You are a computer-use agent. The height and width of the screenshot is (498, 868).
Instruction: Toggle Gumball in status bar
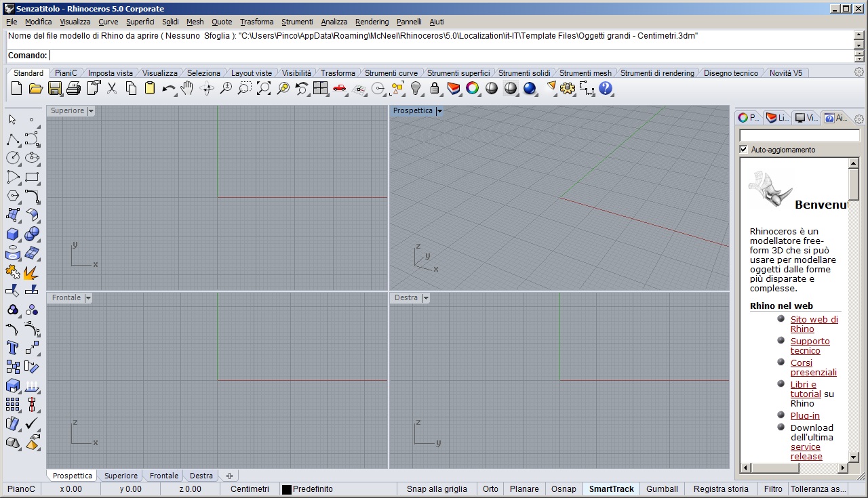pos(662,489)
